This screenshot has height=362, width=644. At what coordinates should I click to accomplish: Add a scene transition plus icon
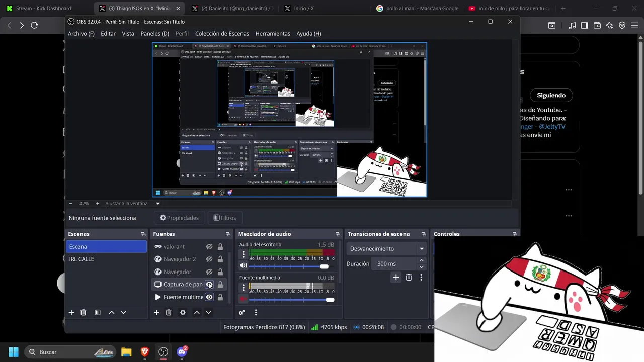396,277
